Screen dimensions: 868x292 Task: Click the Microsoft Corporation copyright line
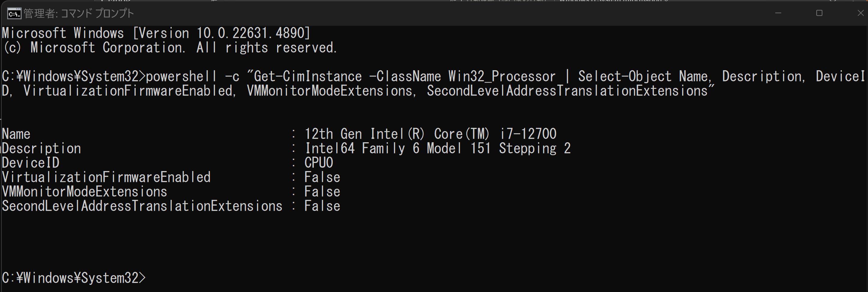[x=169, y=47]
